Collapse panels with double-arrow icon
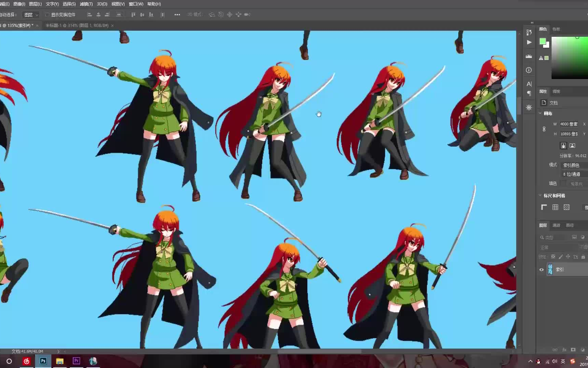The image size is (588, 368). [x=532, y=22]
